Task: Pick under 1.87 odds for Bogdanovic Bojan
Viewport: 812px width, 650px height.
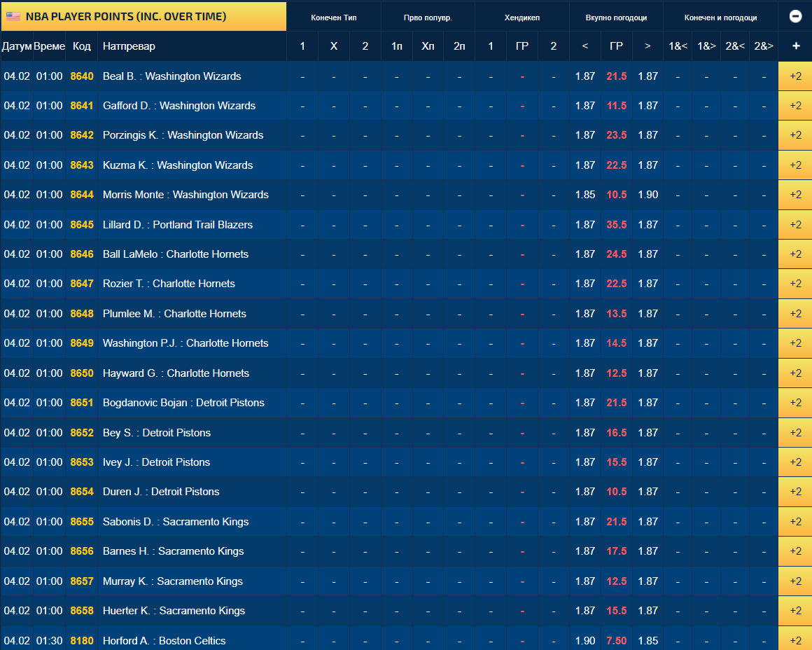Action: pos(585,403)
